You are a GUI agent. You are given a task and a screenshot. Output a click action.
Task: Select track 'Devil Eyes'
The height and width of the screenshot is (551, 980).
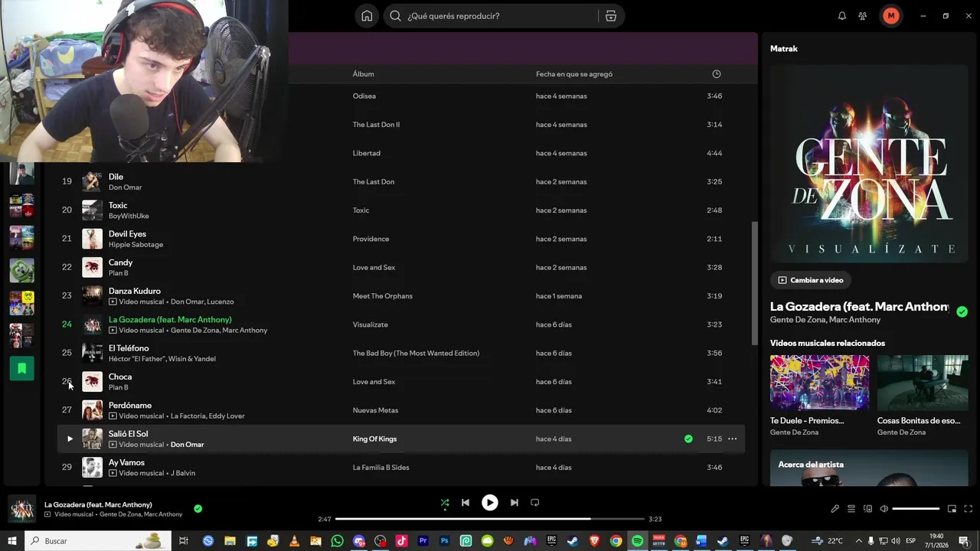tap(127, 234)
